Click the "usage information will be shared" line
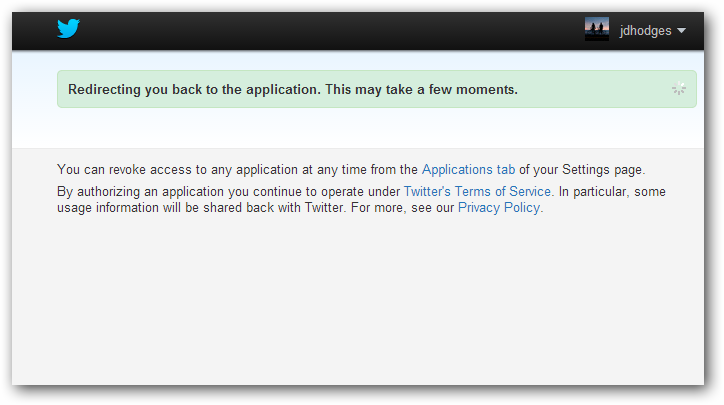 (170, 208)
